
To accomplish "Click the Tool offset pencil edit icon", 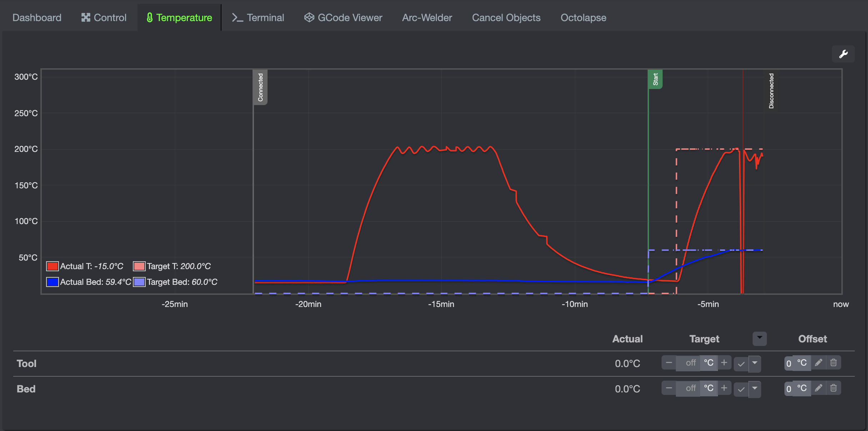I will [818, 363].
